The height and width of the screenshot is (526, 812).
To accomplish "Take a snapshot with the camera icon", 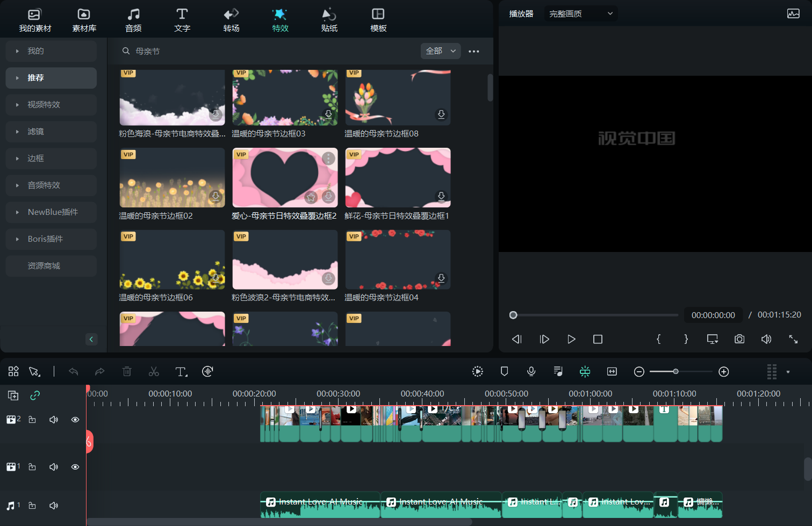I will [739, 339].
